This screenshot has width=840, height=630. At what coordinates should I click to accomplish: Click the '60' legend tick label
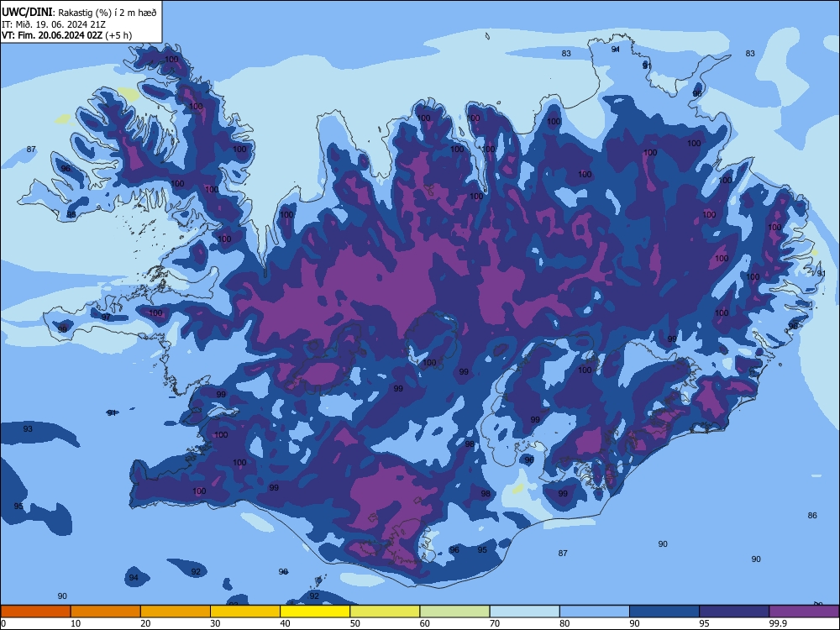click(x=425, y=623)
